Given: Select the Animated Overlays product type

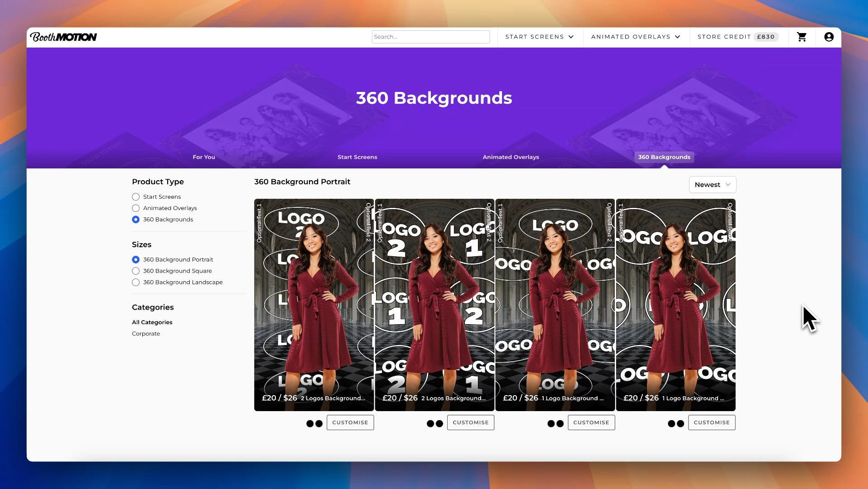Looking at the screenshot, I should tap(135, 208).
